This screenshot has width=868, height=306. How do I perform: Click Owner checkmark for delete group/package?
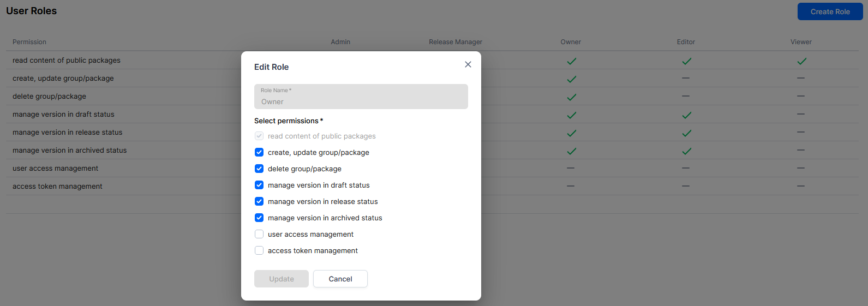point(571,97)
